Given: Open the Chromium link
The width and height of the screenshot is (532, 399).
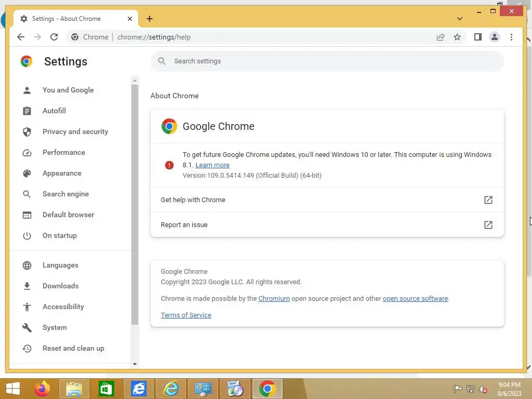Looking at the screenshot, I should point(274,299).
